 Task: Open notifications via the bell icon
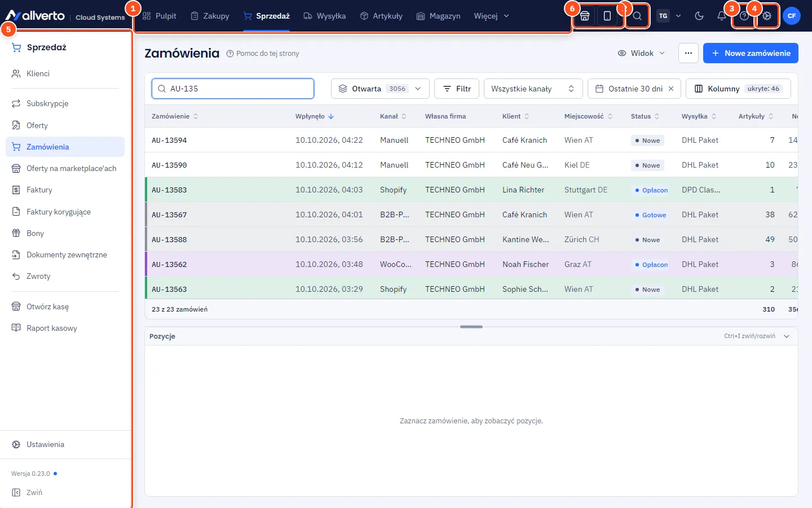click(722, 16)
